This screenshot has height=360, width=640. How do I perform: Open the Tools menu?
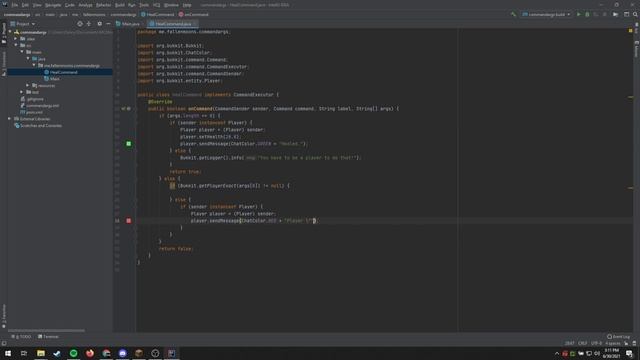144,5
